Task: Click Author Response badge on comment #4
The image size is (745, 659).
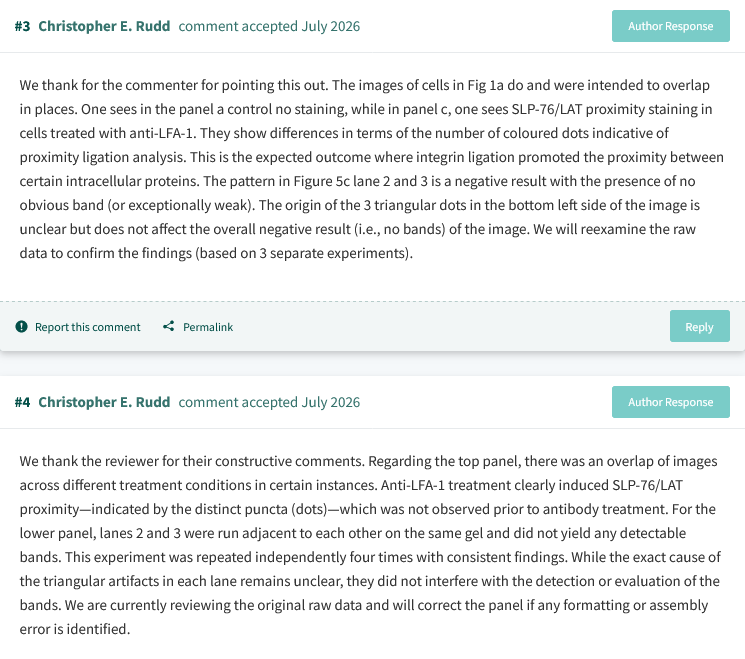Action: [670, 402]
